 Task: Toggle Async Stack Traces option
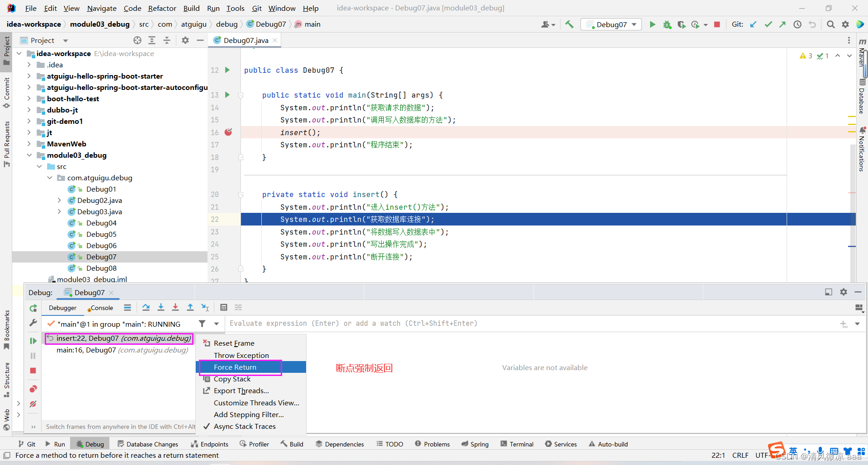click(245, 426)
